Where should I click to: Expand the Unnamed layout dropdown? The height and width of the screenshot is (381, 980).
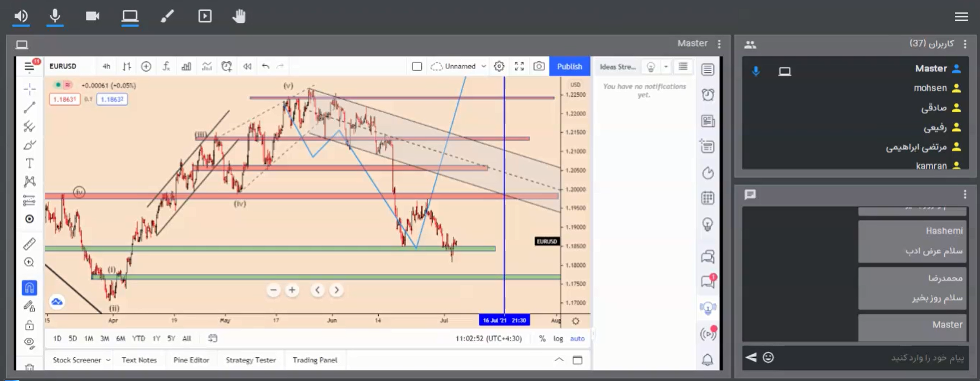click(483, 66)
